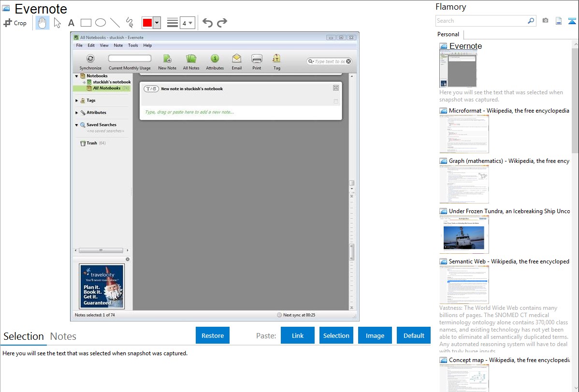The width and height of the screenshot is (579, 392).
Task: Click the T/G note type toggle
Action: click(x=151, y=88)
